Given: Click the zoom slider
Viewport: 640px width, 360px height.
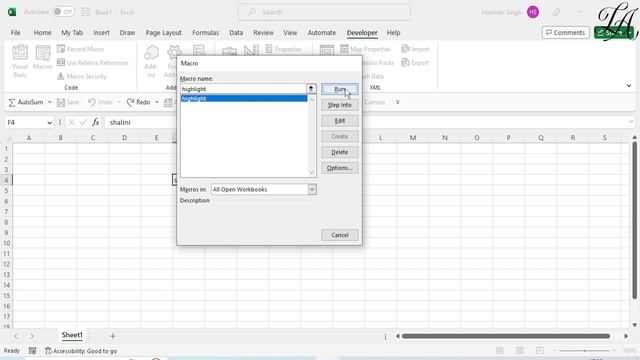Looking at the screenshot, I should point(584,351).
